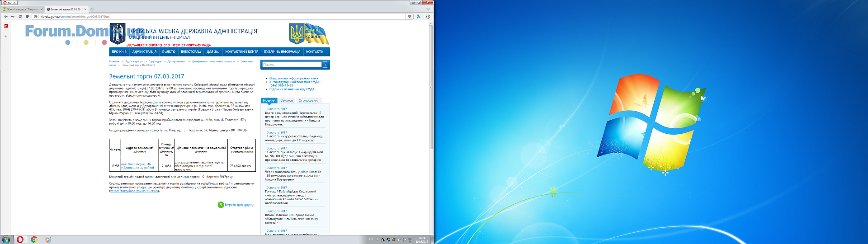Reload the page with refresh icon
Image resolution: width=868 pixels, height=244 pixels.
(20, 16)
